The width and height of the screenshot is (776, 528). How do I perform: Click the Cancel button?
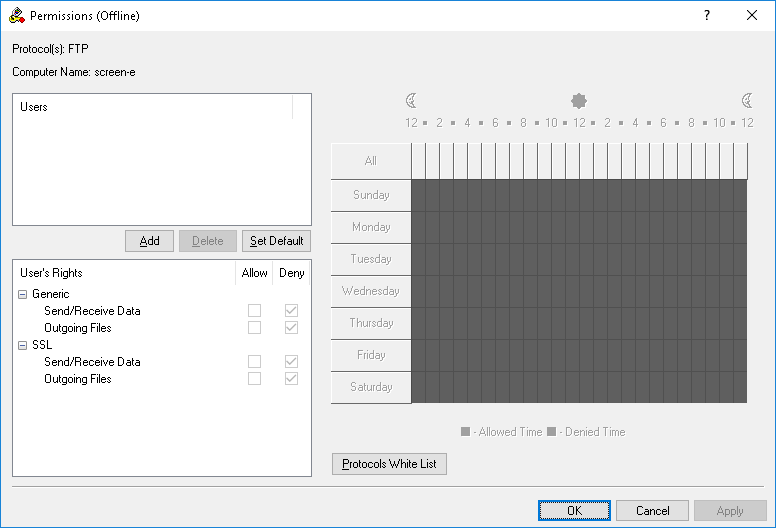pyautogui.click(x=652, y=511)
